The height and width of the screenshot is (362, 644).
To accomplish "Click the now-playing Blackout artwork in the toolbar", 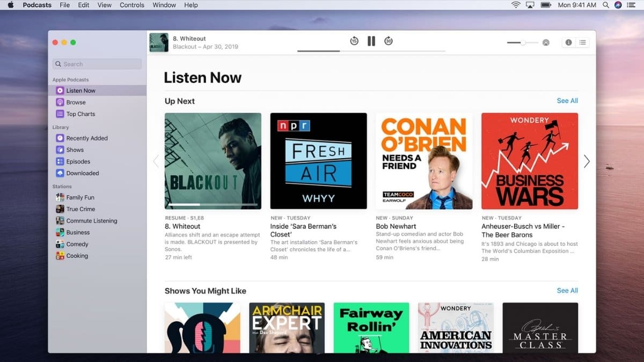I will tap(159, 42).
